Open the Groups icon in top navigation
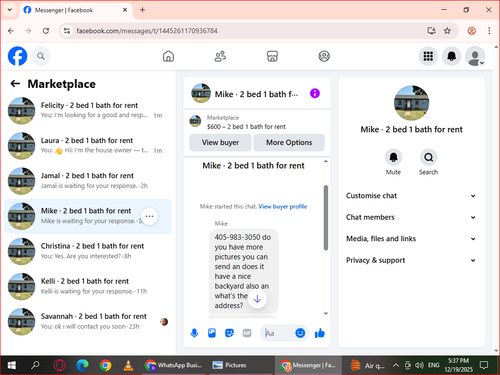The height and width of the screenshot is (375, 500). (x=324, y=56)
